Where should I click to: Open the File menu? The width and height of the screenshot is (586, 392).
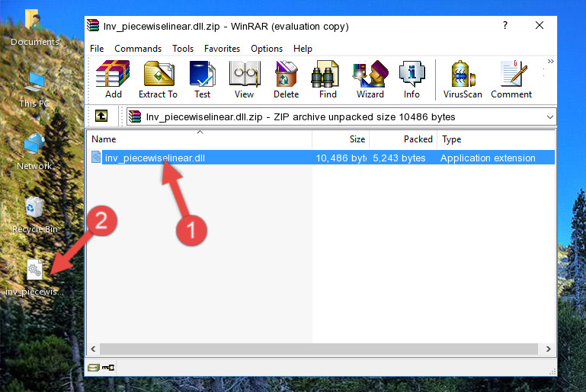point(97,49)
